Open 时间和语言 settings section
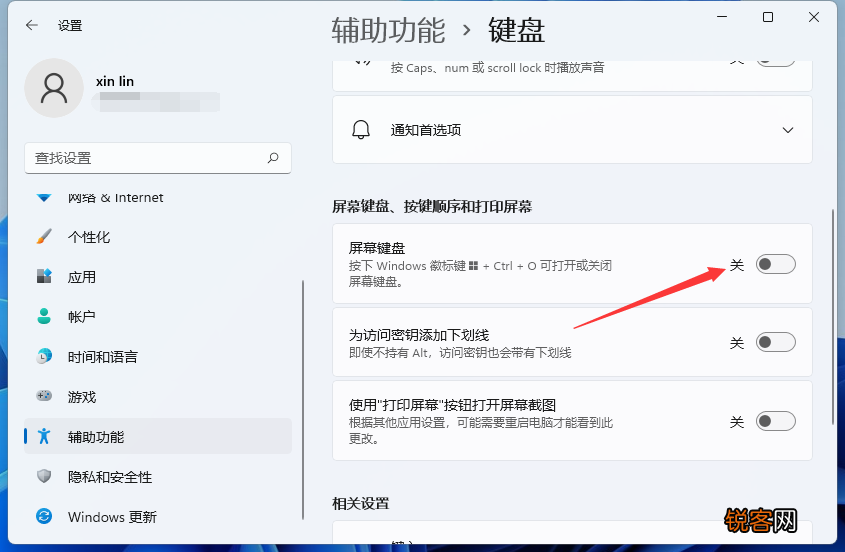This screenshot has height=552, width=845. click(158, 356)
